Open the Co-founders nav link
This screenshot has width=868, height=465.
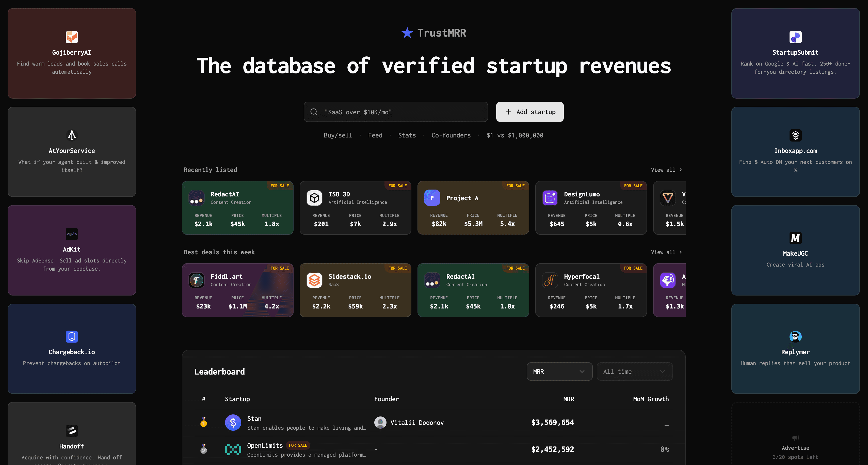[451, 135]
